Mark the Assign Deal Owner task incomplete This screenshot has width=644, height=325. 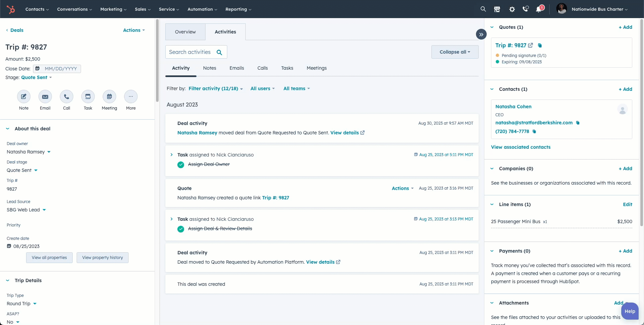[x=181, y=165]
